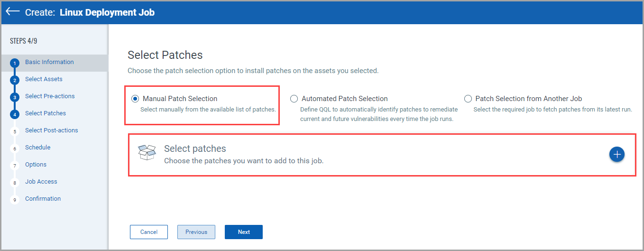This screenshot has width=644, height=251.
Task: Click step 9 circle in the wizard
Action: (15, 199)
